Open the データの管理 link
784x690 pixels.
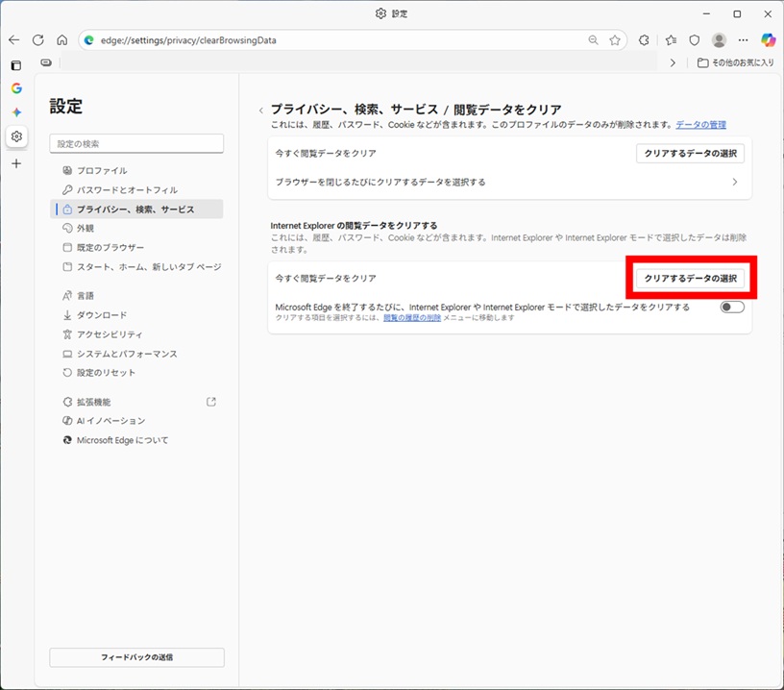tap(700, 125)
